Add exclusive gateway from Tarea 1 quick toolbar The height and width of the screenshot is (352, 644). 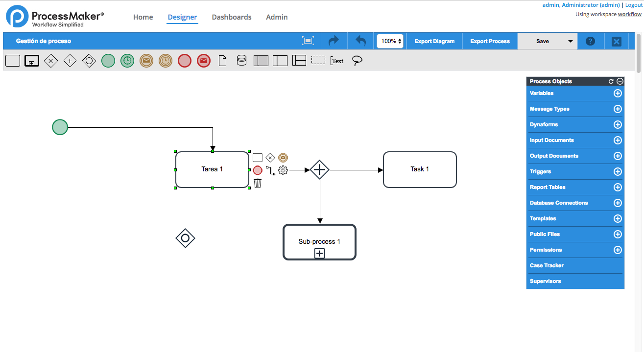coord(270,158)
